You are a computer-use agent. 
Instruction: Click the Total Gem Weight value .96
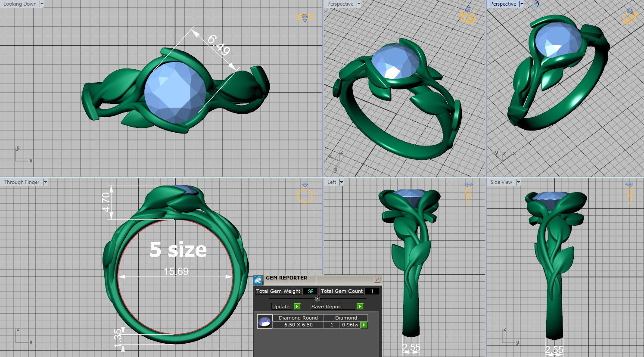tap(310, 292)
